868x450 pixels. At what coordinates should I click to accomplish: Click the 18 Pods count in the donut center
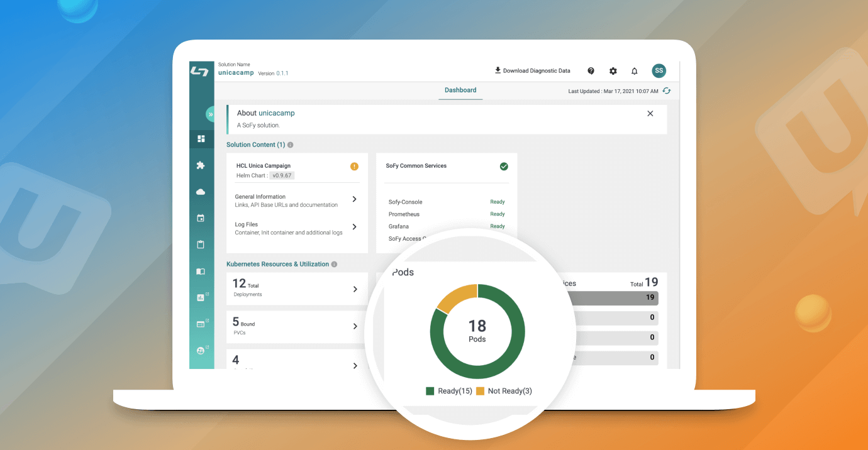click(477, 331)
